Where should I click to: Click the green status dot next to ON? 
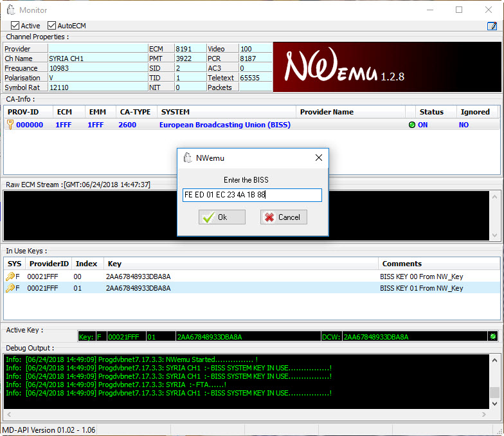(411, 125)
